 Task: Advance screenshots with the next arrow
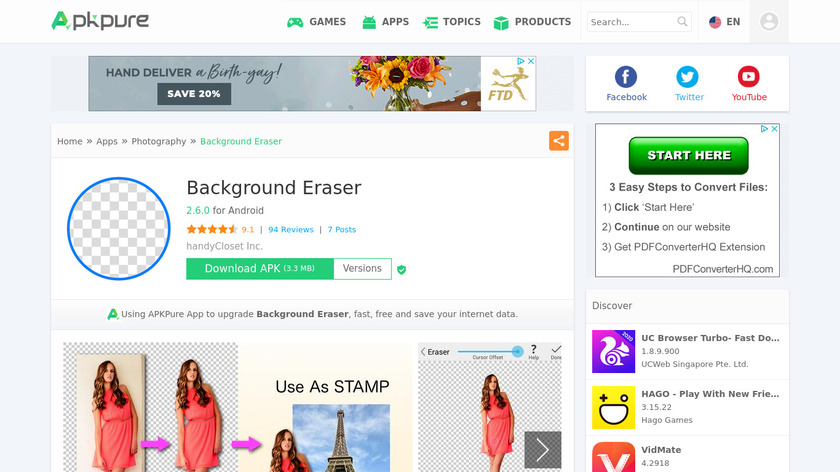coord(542,449)
